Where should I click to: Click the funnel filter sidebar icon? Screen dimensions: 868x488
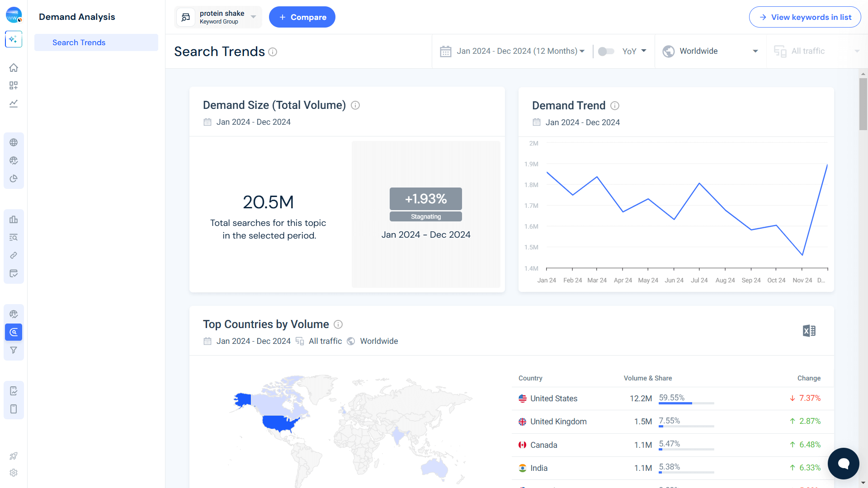click(x=14, y=350)
